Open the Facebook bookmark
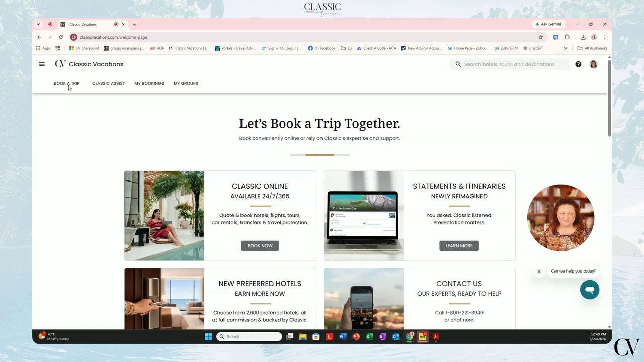 click(321, 48)
